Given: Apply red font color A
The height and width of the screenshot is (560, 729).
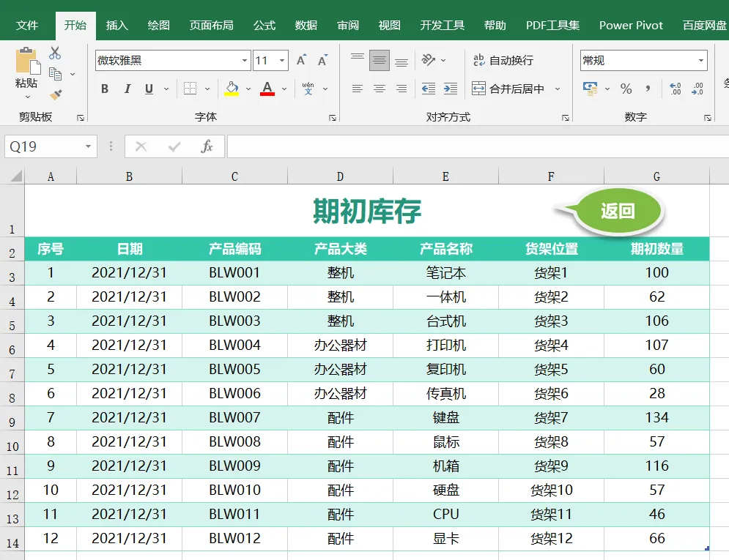Looking at the screenshot, I should coord(267,89).
